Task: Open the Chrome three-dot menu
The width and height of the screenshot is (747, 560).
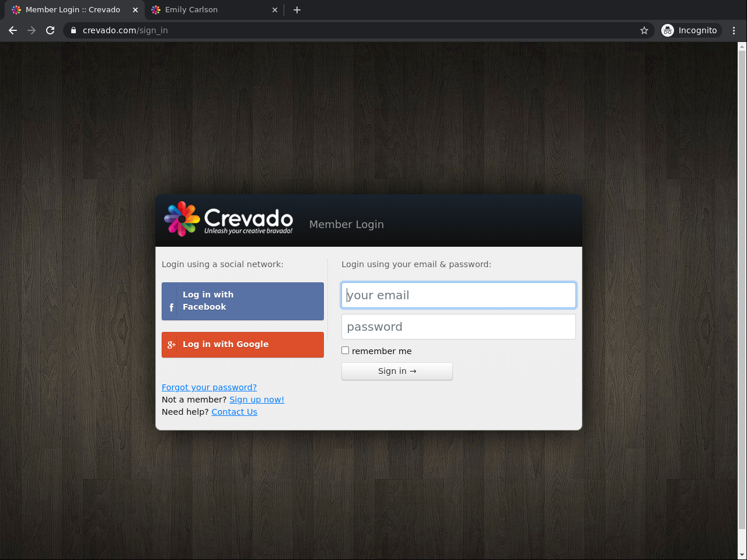Action: 734,30
